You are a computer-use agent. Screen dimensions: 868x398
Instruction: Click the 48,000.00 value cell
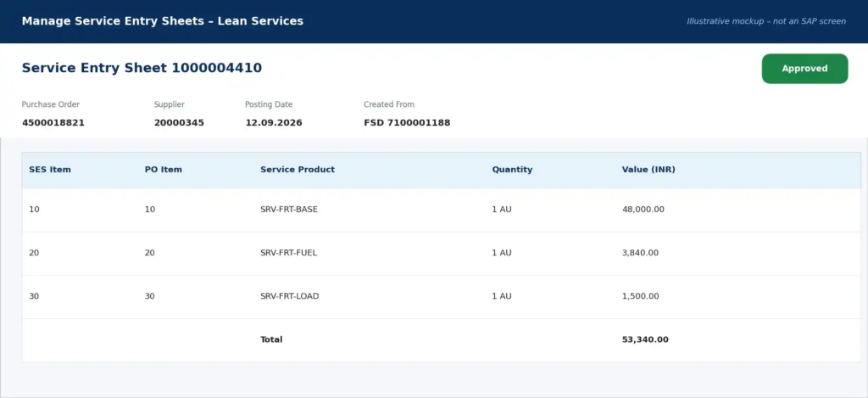pyautogui.click(x=643, y=210)
